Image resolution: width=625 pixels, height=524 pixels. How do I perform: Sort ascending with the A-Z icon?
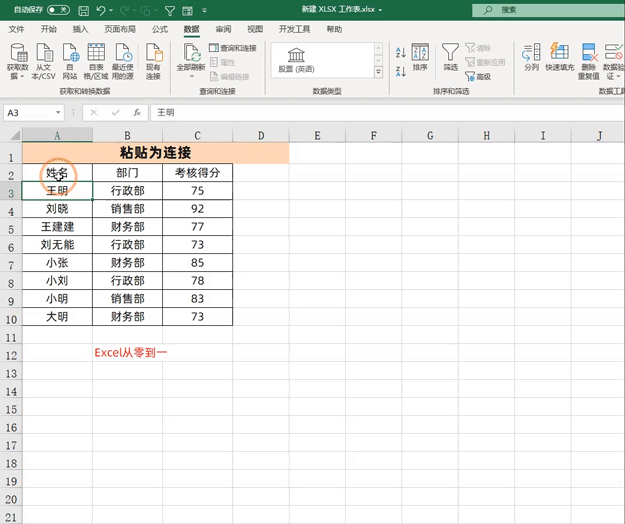tap(401, 52)
